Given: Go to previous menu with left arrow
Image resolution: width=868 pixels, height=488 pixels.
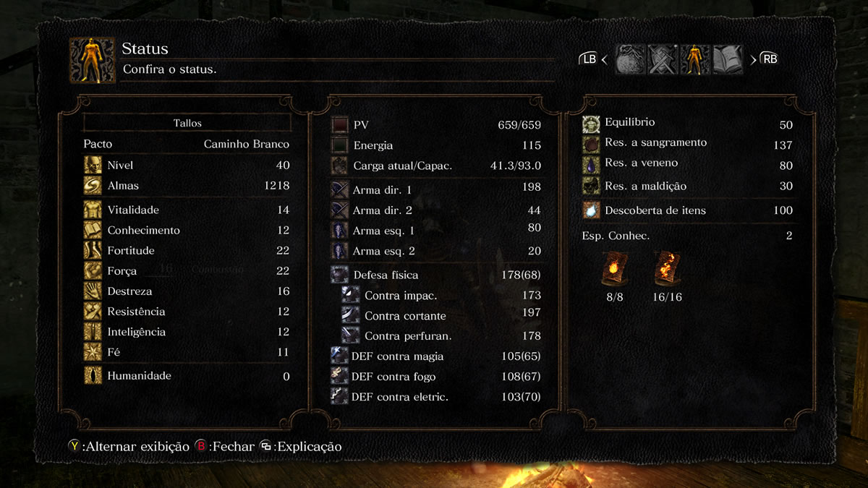Looking at the screenshot, I should [603, 59].
